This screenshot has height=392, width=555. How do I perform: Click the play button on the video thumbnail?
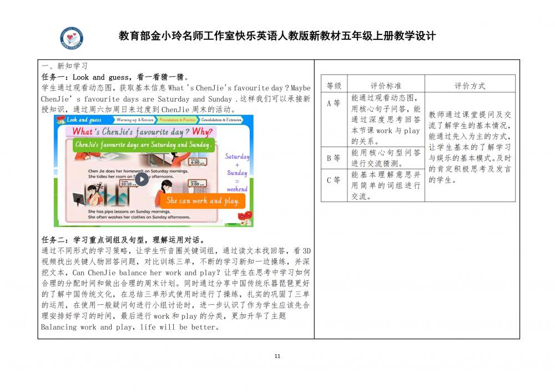[x=142, y=179]
